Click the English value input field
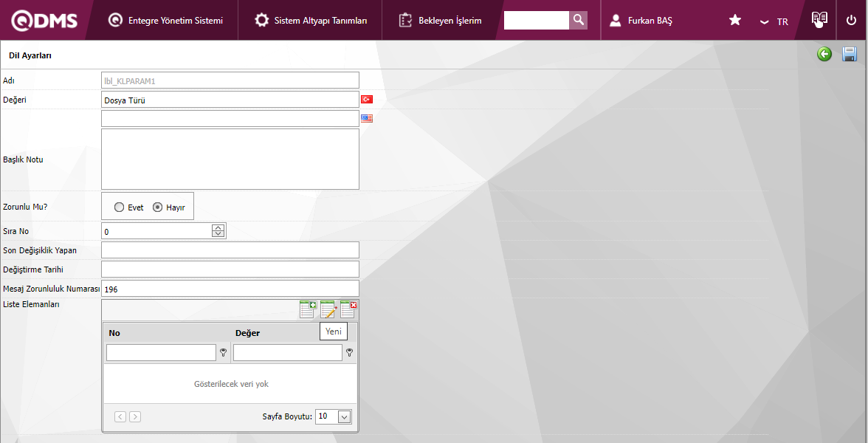This screenshot has height=443, width=868. pos(230,118)
